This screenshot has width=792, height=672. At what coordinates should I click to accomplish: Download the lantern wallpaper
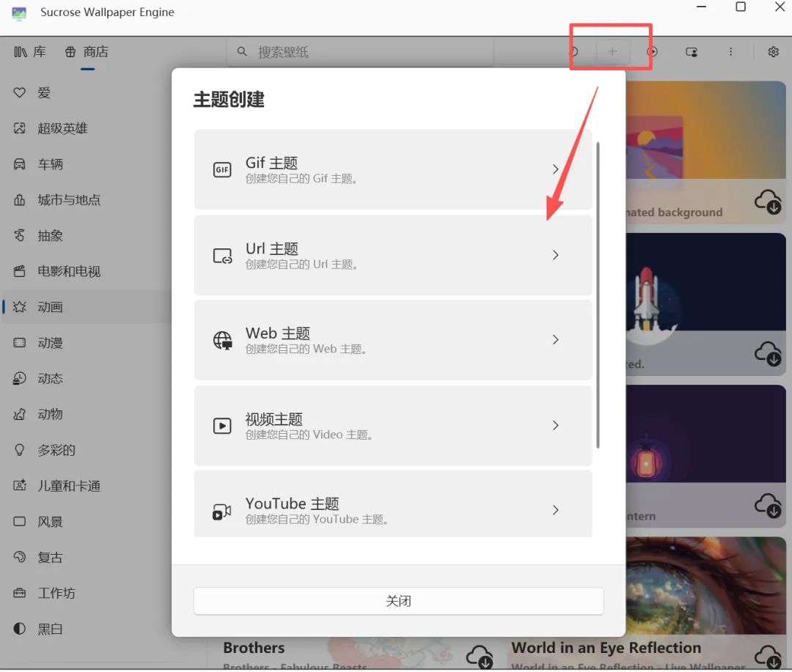(769, 506)
